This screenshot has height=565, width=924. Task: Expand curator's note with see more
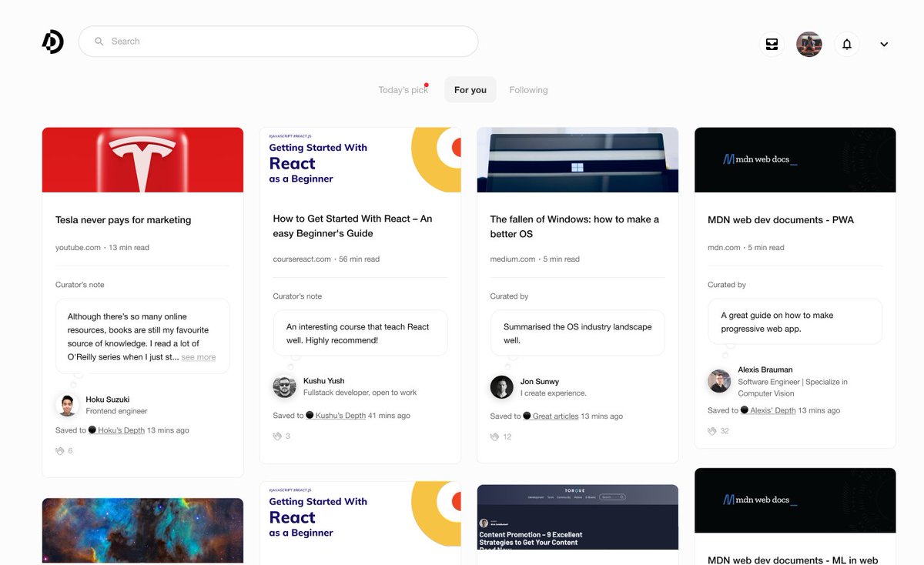point(199,357)
